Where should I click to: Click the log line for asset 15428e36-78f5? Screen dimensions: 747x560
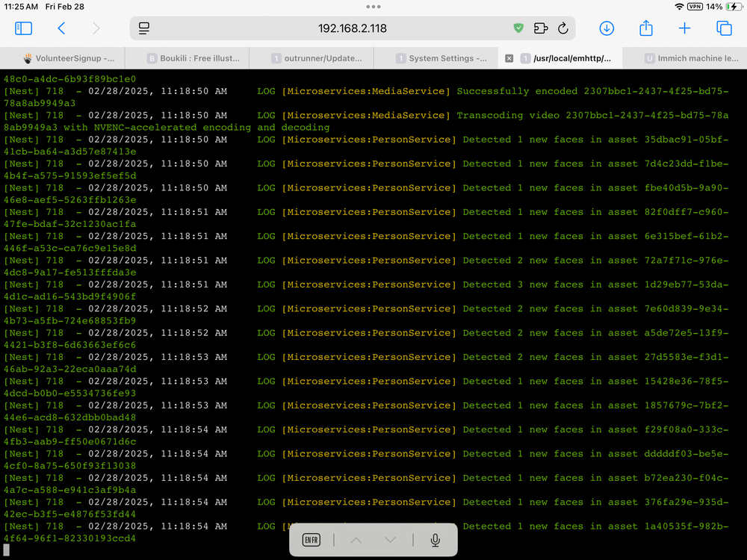[x=366, y=387]
